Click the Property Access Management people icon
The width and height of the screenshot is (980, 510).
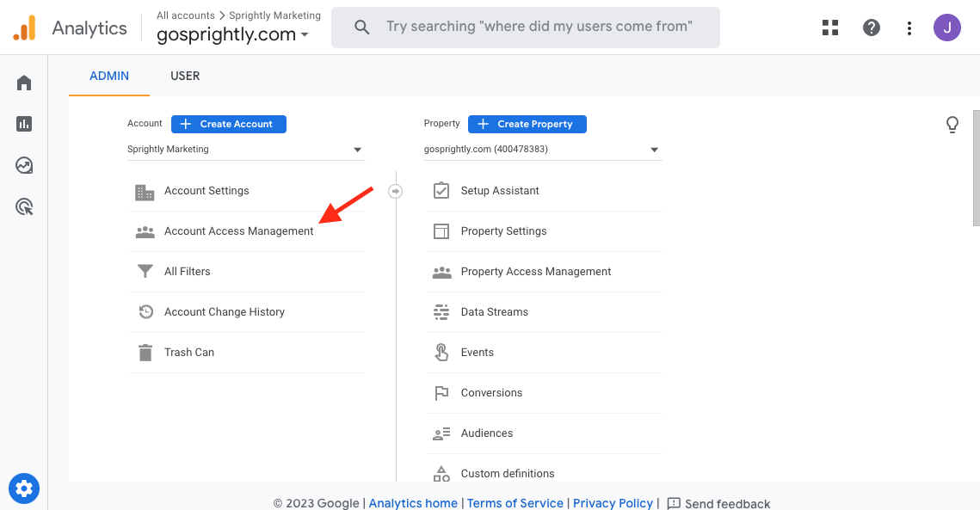(x=442, y=273)
